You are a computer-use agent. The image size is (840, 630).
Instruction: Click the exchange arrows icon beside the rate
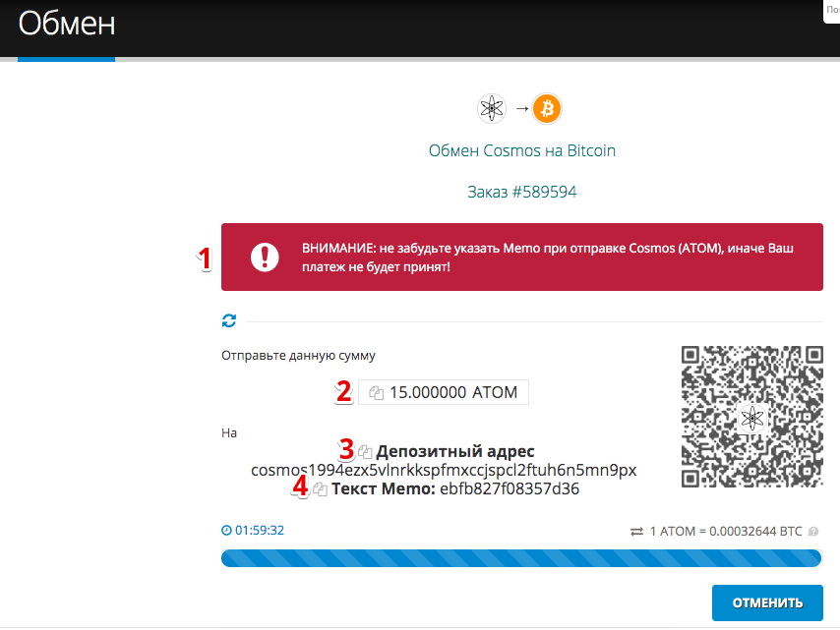(x=637, y=532)
